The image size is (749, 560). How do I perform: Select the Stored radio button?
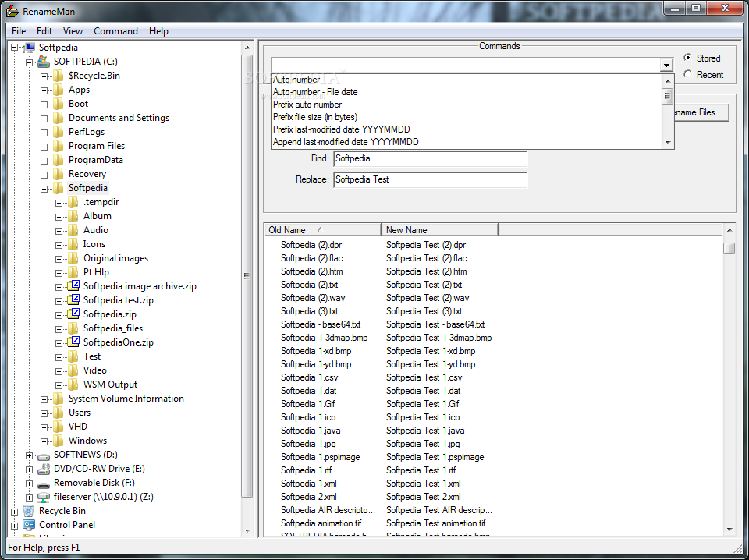tap(688, 58)
